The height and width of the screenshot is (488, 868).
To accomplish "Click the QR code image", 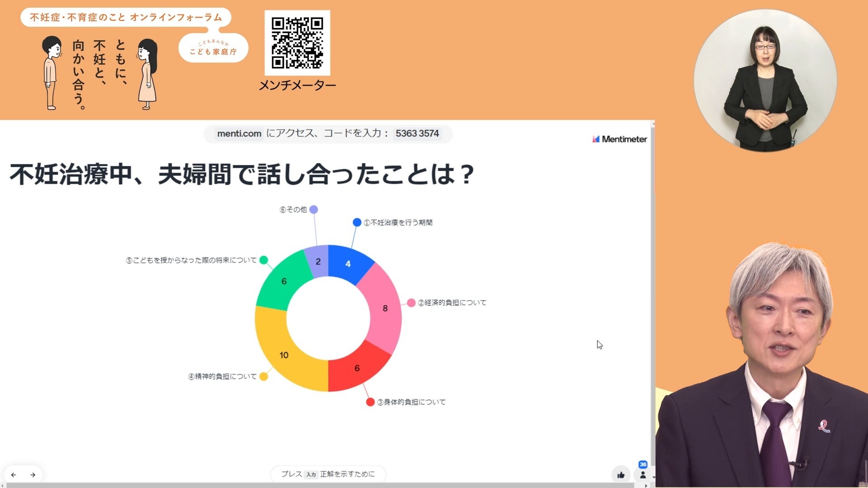I will (x=297, y=43).
